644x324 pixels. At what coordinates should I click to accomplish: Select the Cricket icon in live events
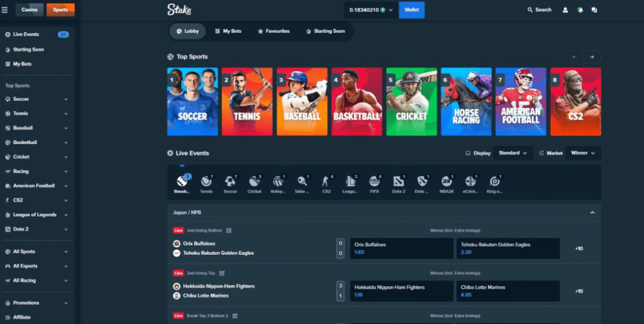(x=254, y=183)
